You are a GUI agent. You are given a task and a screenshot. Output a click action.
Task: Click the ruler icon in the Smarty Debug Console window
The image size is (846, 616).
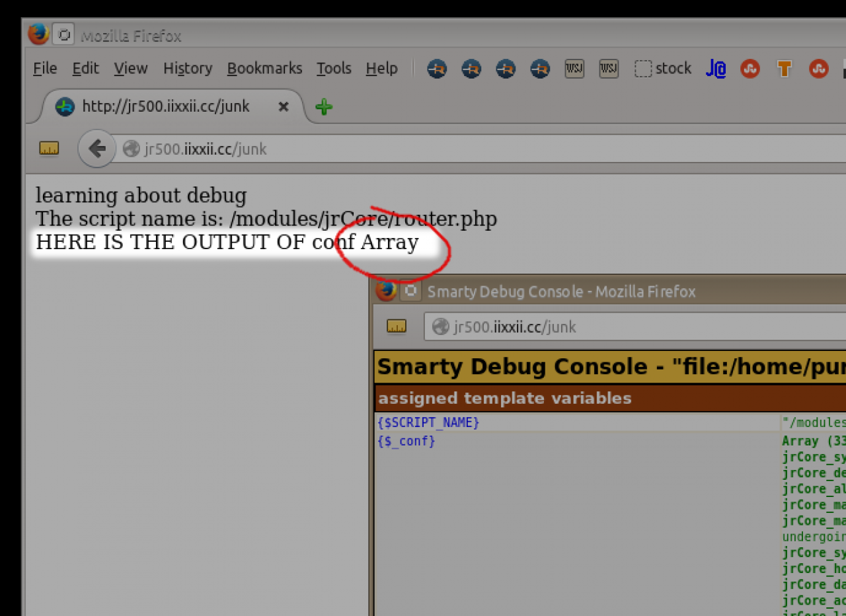[397, 327]
